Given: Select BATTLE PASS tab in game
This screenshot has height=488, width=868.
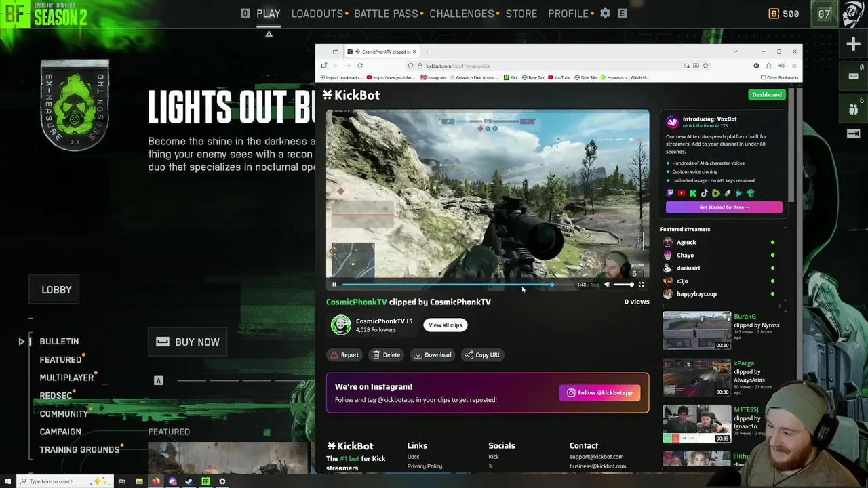Looking at the screenshot, I should [386, 14].
